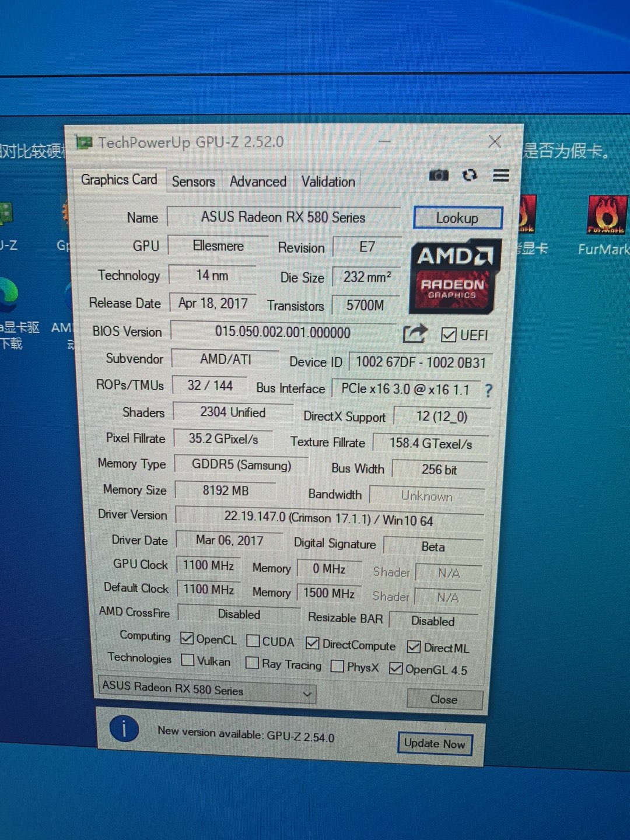630x840 pixels.
Task: Click the current Memory clock 0 MHz
Action: point(329,569)
